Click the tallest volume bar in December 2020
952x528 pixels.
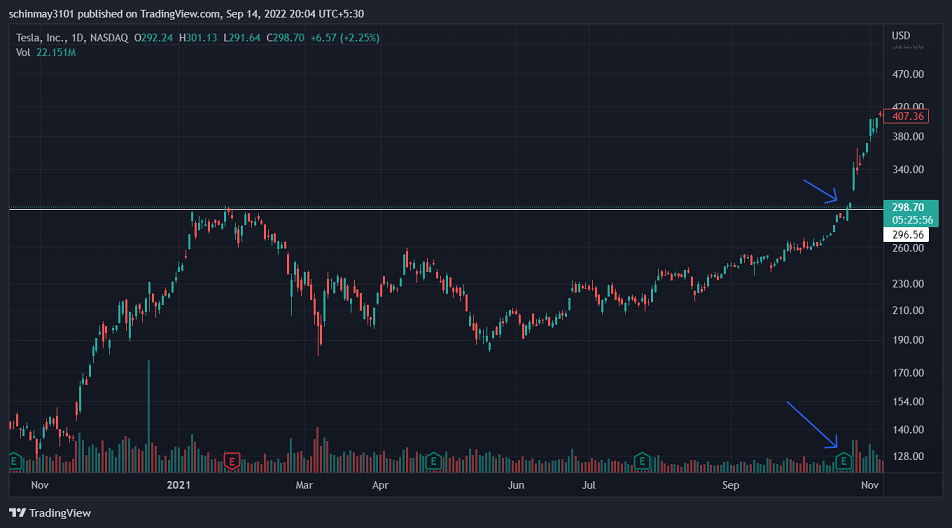[x=149, y=416]
